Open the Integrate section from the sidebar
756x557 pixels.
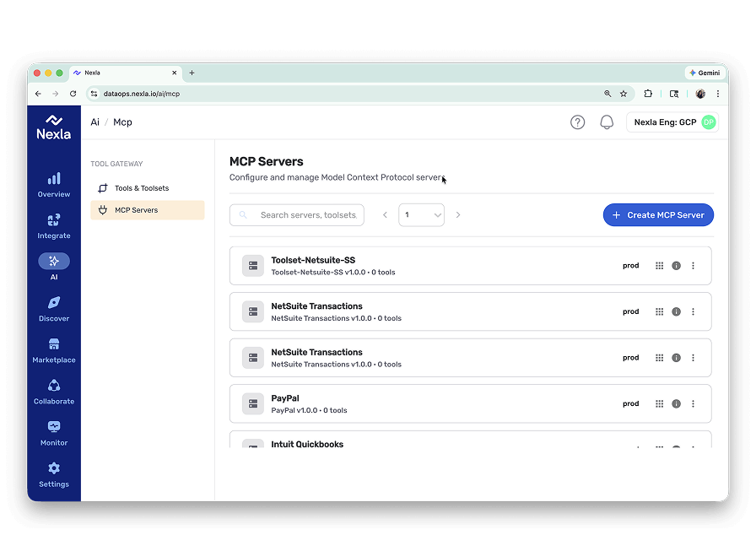(53, 225)
